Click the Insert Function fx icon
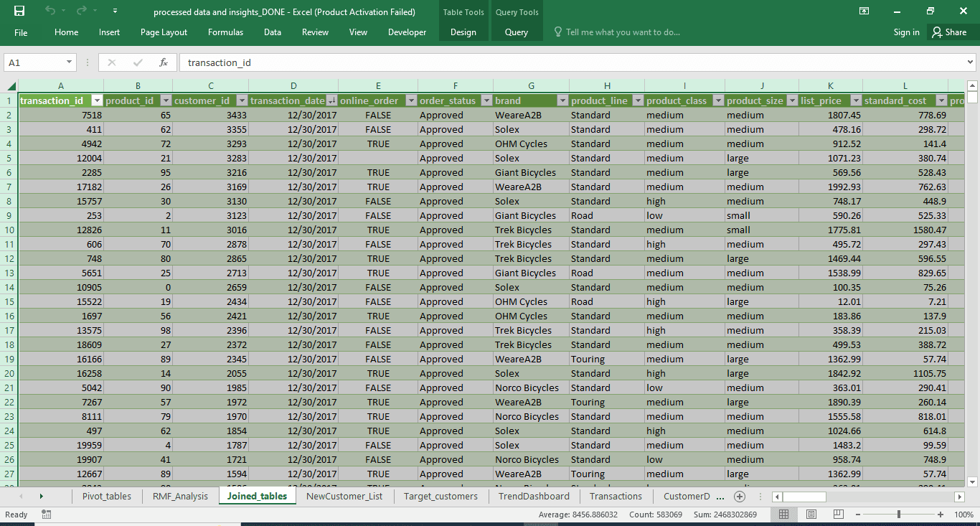Viewport: 980px width, 526px height. pos(164,62)
